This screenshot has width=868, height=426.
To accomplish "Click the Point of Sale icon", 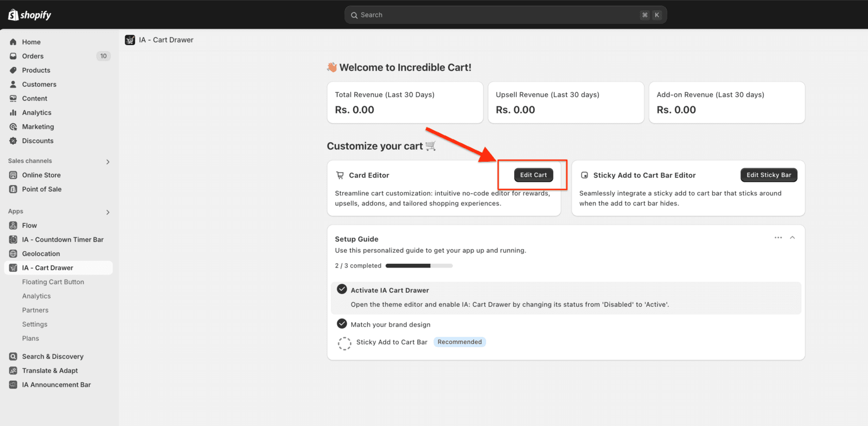I will (13, 189).
